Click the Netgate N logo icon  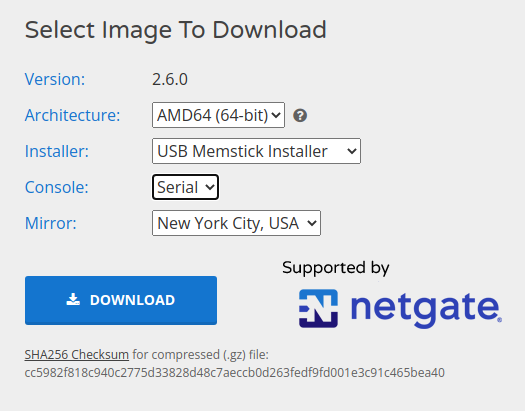pyautogui.click(x=318, y=308)
